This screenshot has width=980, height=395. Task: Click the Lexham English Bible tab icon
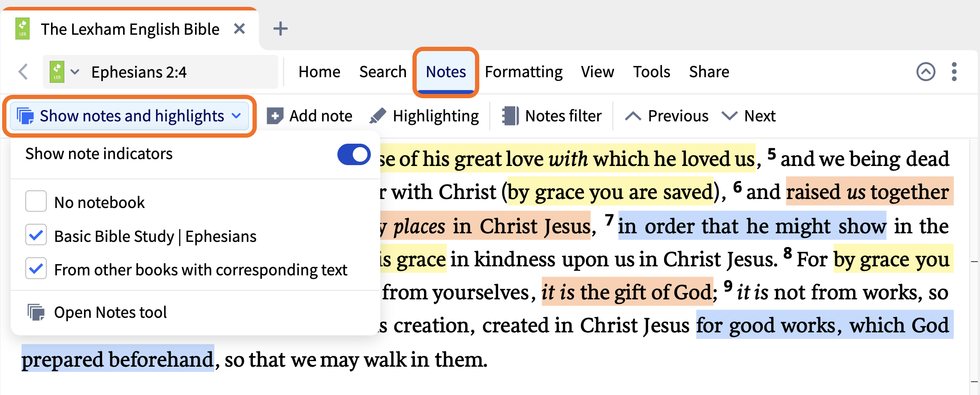pyautogui.click(x=23, y=29)
